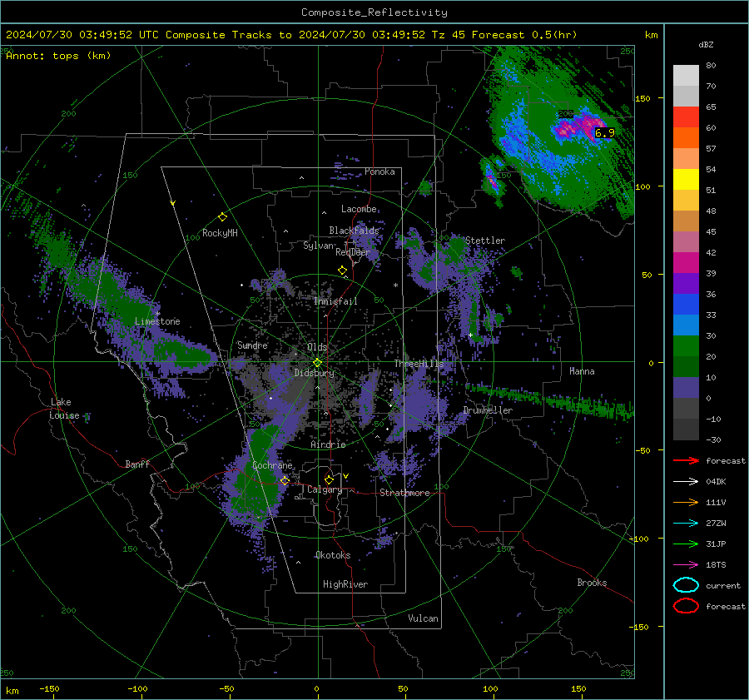Click the RedDeer city label
This screenshot has width=749, height=700.
353,252
